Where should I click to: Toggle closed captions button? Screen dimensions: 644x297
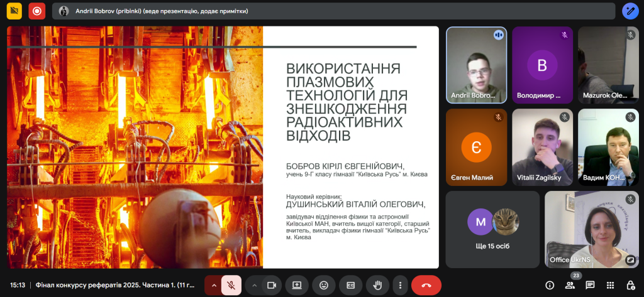(x=350, y=285)
